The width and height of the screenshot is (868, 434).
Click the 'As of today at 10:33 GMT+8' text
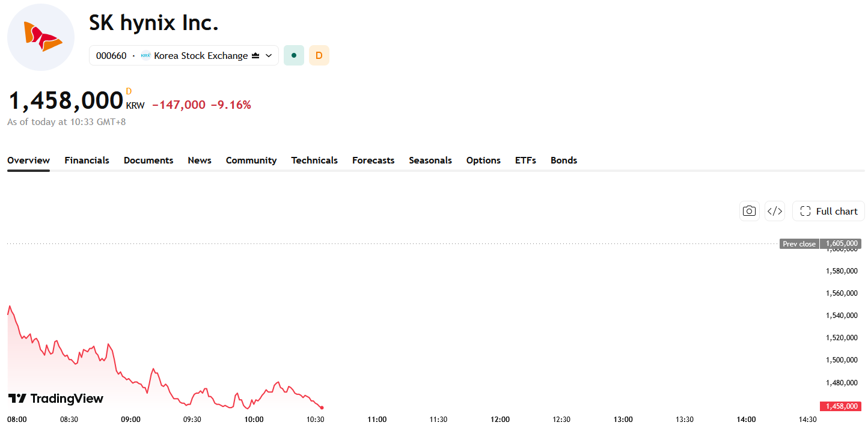66,122
